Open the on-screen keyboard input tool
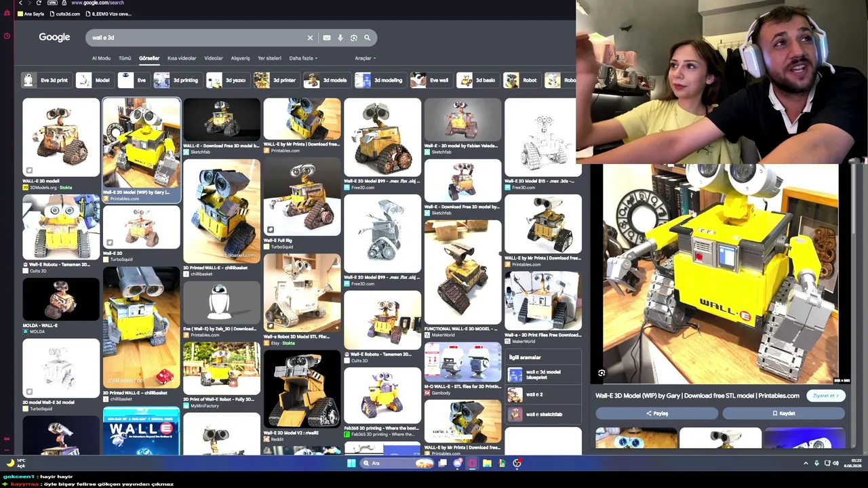The image size is (868, 488). coord(327,38)
